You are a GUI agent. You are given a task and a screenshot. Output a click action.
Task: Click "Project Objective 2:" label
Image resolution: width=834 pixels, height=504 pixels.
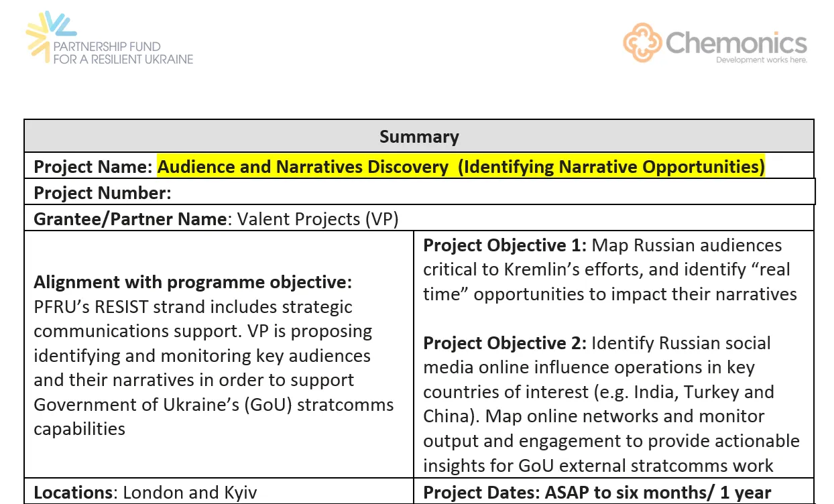tap(505, 343)
